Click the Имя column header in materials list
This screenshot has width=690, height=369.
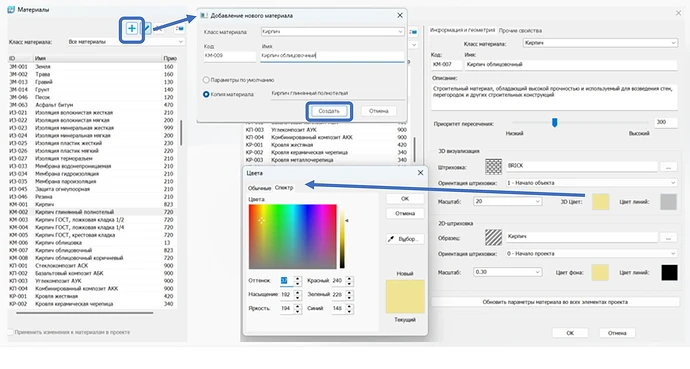coord(98,58)
